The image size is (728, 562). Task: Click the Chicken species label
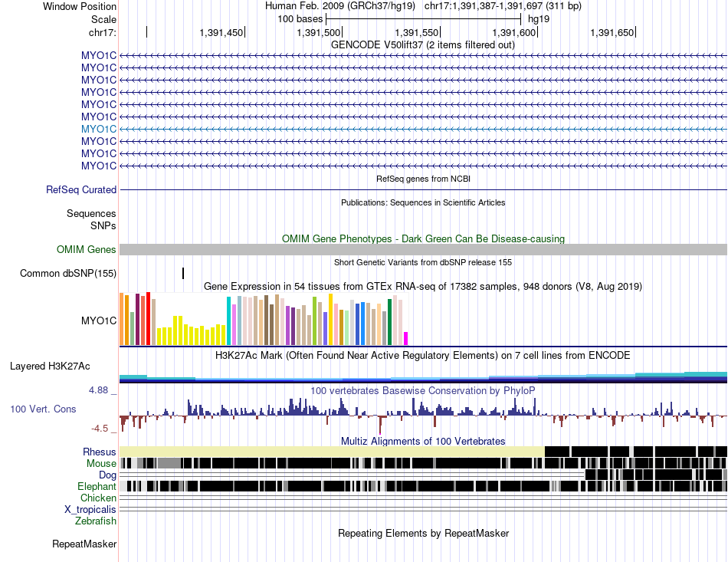click(x=98, y=498)
